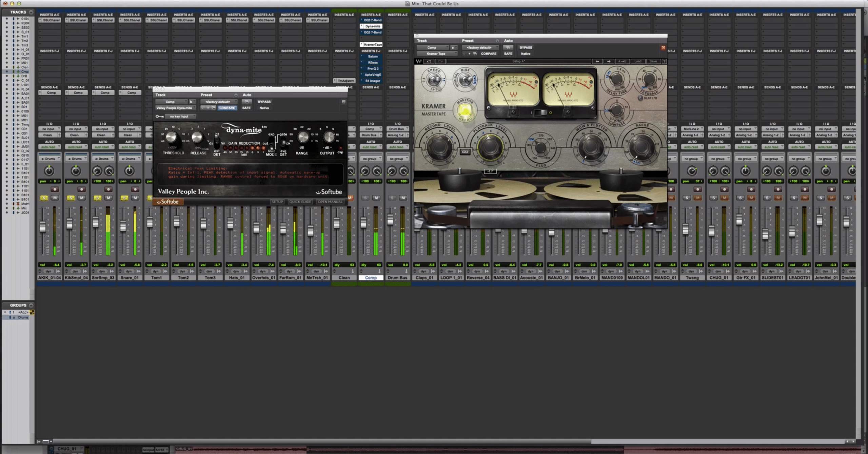This screenshot has width=868, height=454.
Task: Click the pan knob on AKIK_01-04 channel
Action: (49, 171)
